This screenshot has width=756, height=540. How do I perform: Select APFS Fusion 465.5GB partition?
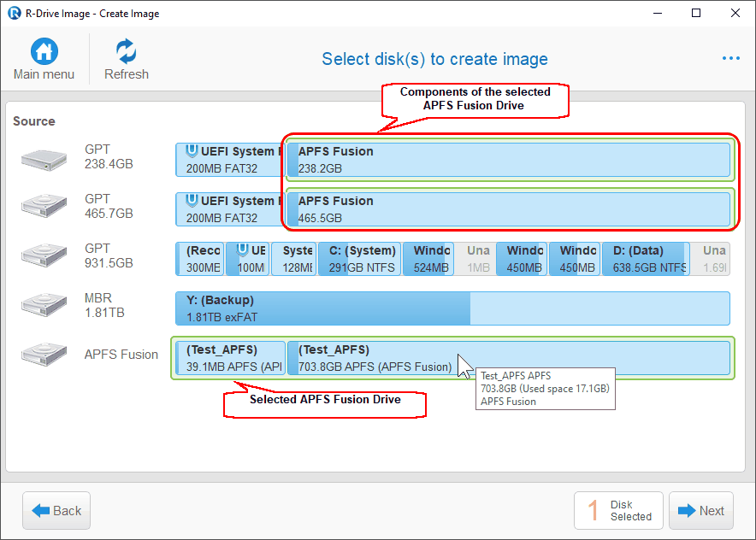(x=509, y=209)
